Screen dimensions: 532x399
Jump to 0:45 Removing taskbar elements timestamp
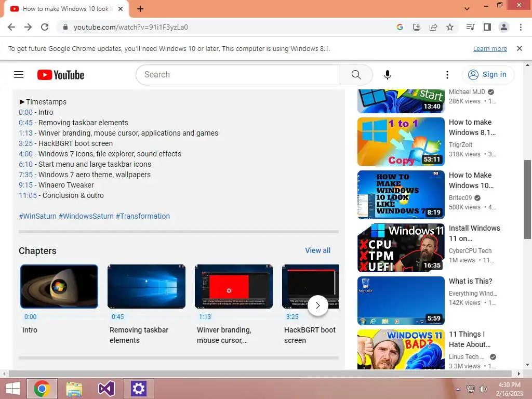coord(26,123)
